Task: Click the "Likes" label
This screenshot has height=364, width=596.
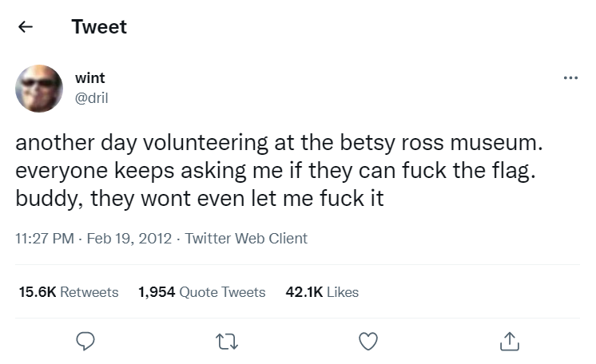Action: click(343, 292)
